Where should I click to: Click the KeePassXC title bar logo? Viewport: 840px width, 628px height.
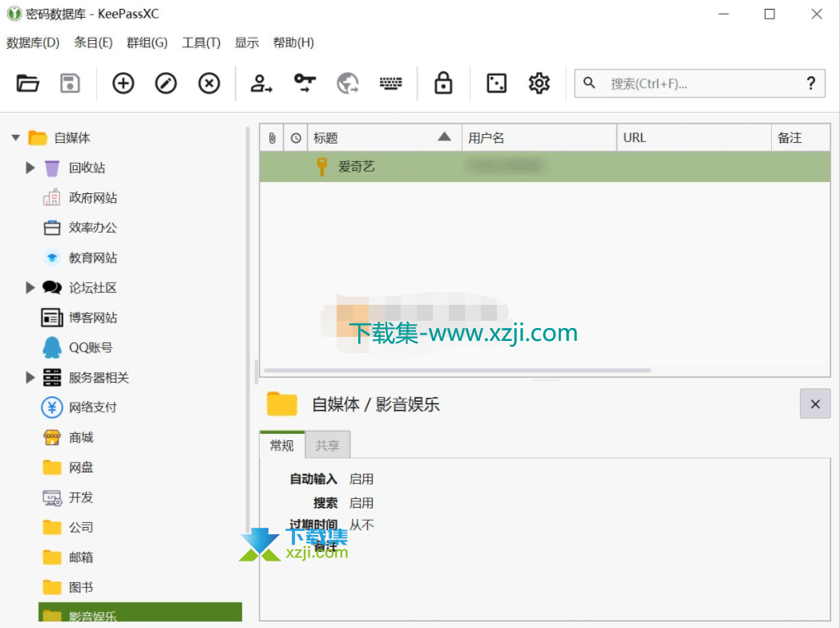(x=14, y=14)
